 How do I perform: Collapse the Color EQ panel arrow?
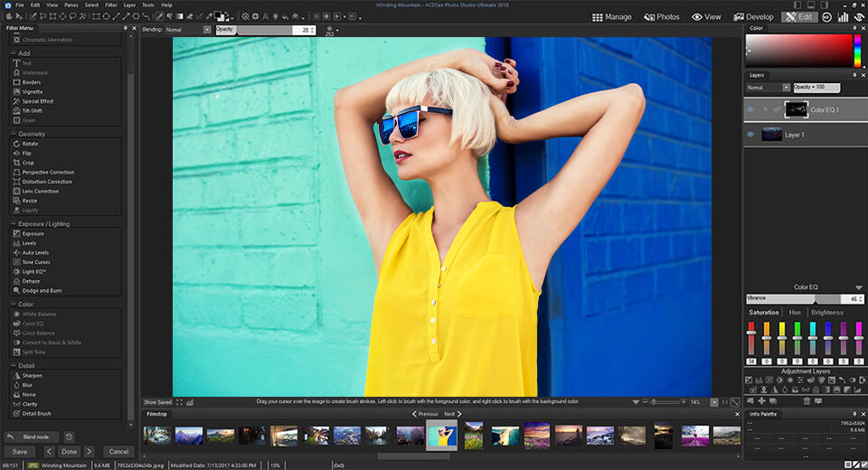[858, 287]
